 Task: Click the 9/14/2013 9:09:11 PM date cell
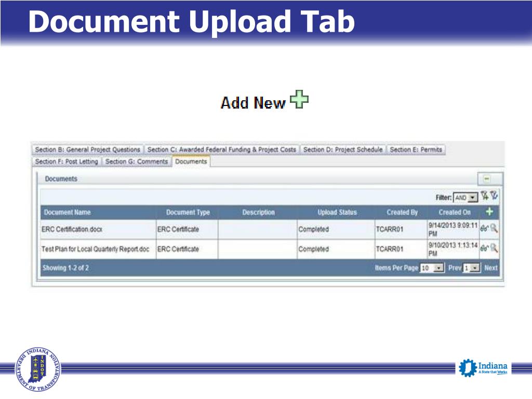[453, 229]
